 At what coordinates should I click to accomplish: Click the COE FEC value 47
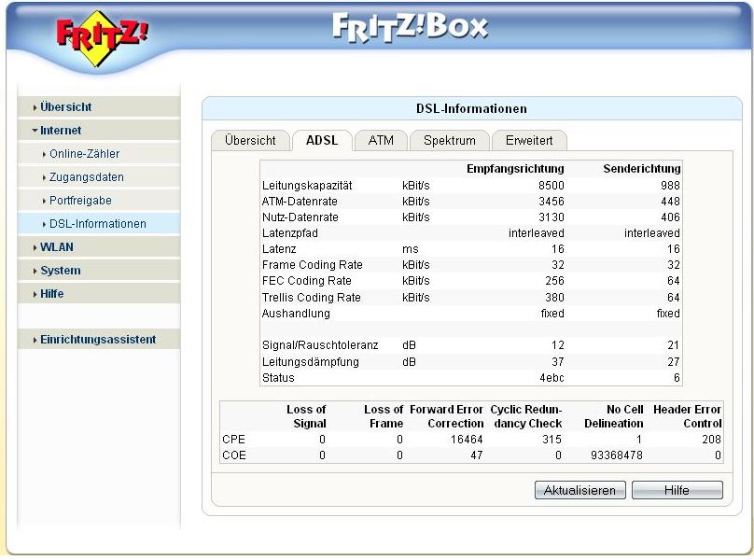(477, 455)
